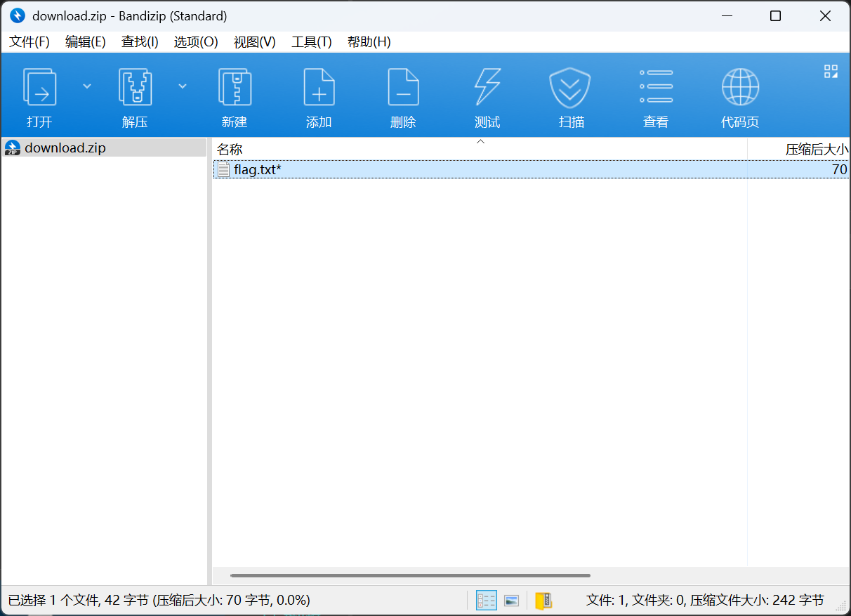Click the 测试 (Test archive) lightning icon
Screen dimensions: 851x616
point(487,87)
